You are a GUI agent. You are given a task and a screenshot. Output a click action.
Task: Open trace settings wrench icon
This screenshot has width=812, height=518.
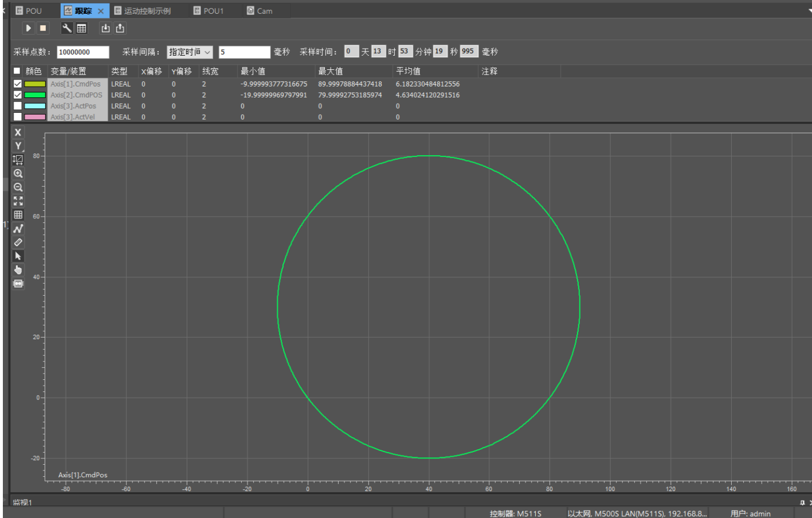67,28
